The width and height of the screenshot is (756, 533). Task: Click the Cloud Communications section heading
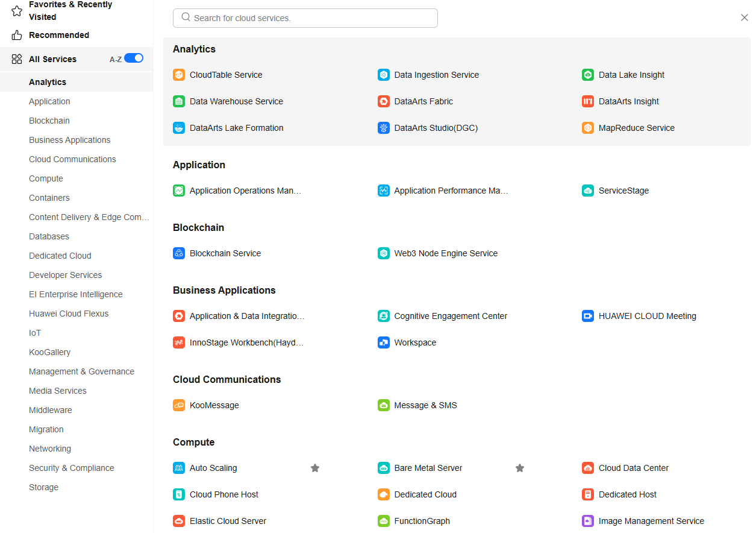pos(227,379)
